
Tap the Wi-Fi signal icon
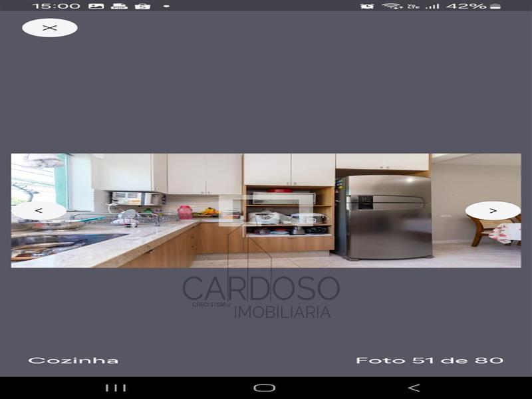(391, 6)
